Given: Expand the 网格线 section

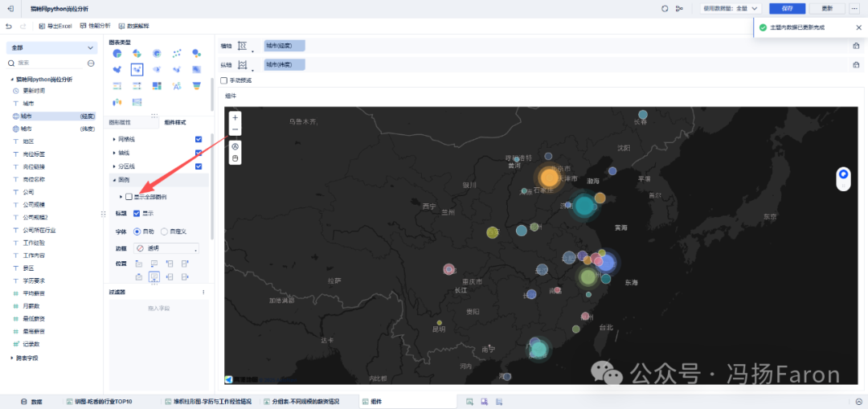Looking at the screenshot, I should click(115, 140).
